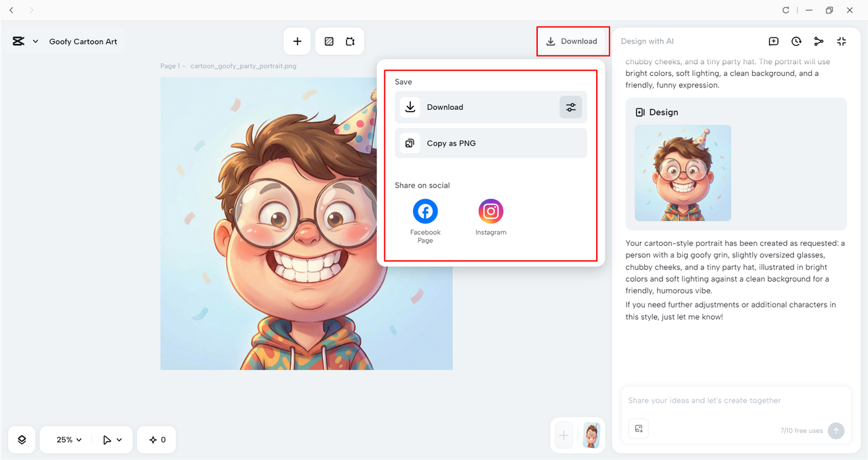Screen dimensions: 868x460
Task: Expand the dropdown arrow beside CapCut logo
Action: tap(35, 41)
